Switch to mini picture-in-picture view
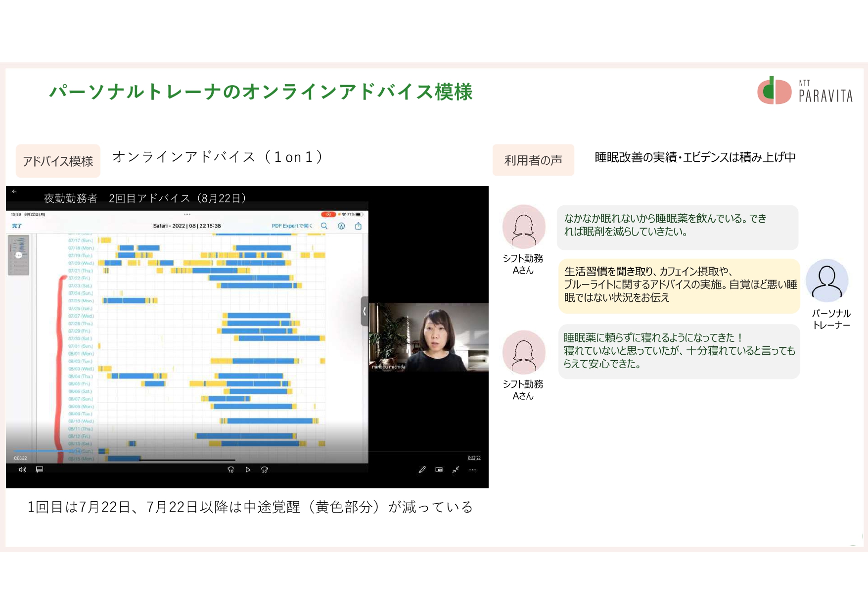 point(439,470)
